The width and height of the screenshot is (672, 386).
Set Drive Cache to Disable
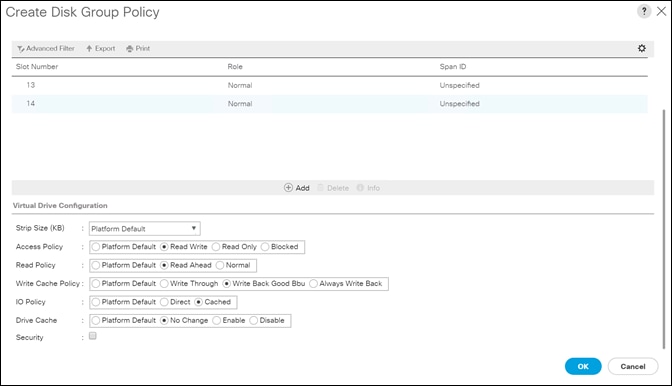pos(254,320)
